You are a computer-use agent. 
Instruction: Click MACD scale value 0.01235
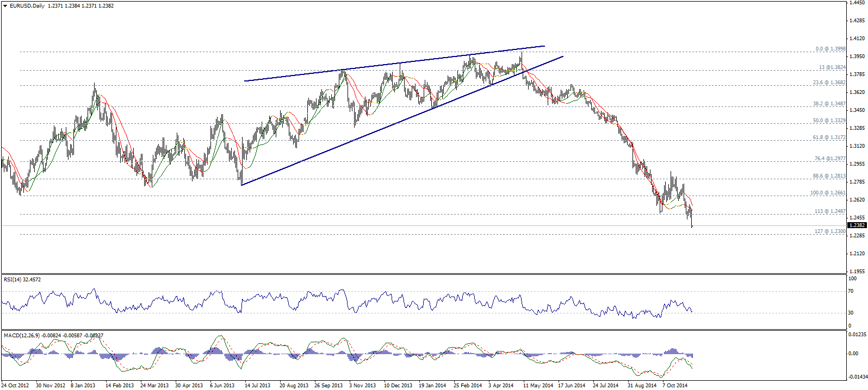click(x=858, y=335)
